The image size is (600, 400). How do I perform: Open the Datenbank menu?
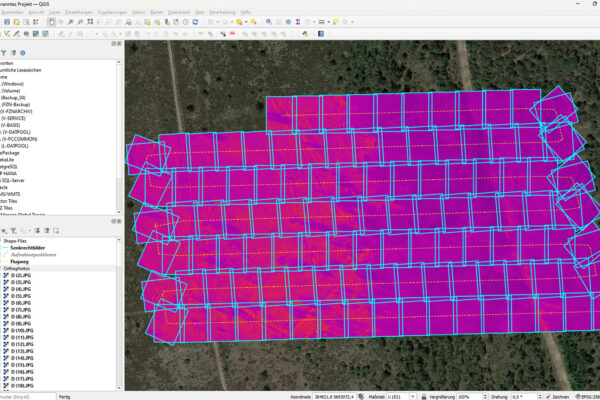tap(179, 12)
